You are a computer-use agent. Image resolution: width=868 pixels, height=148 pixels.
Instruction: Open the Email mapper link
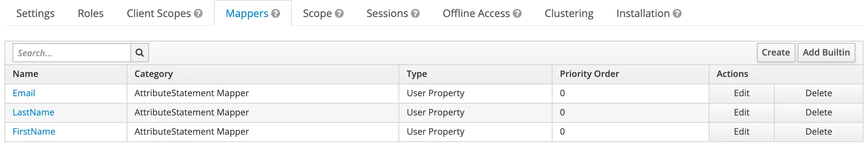24,93
